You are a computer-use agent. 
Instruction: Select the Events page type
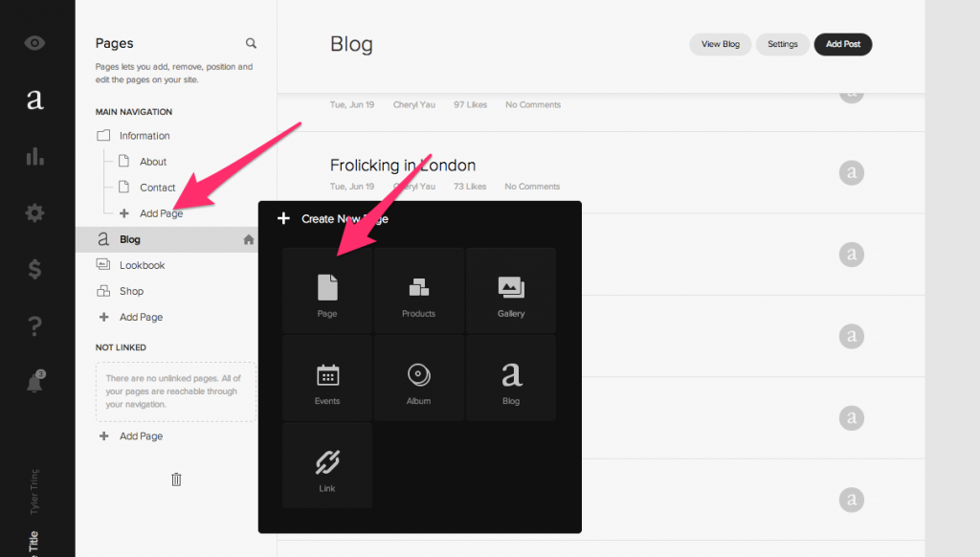click(326, 377)
